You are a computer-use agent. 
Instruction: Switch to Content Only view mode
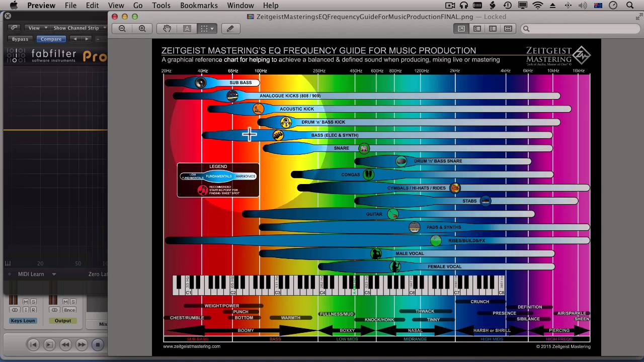click(461, 29)
